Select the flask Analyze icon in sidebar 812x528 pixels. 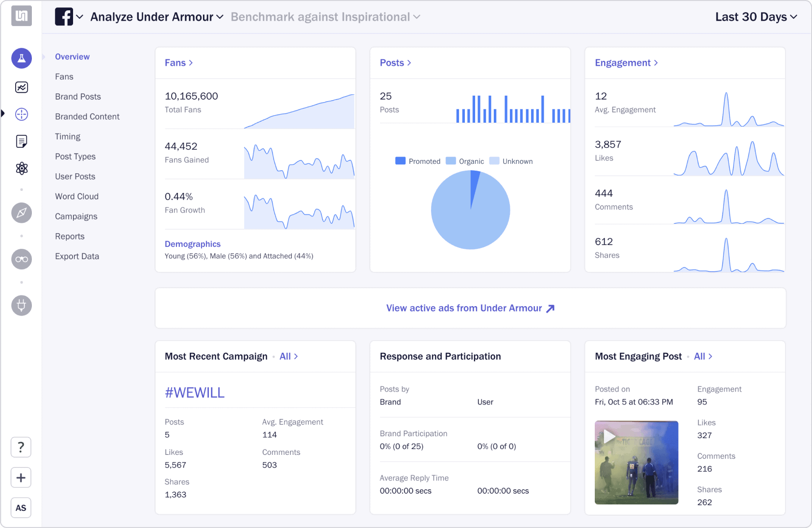[22, 58]
